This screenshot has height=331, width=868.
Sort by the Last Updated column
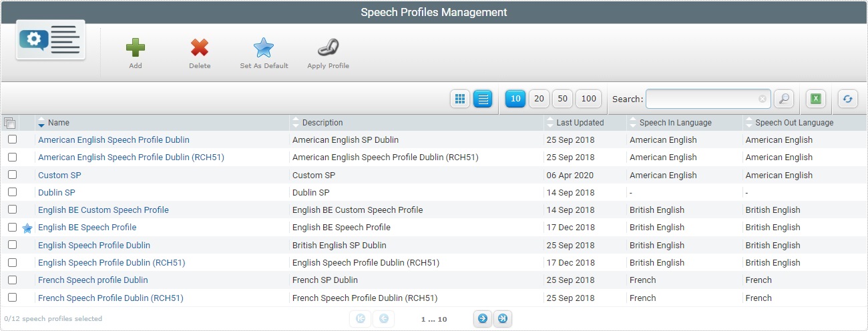(580, 123)
